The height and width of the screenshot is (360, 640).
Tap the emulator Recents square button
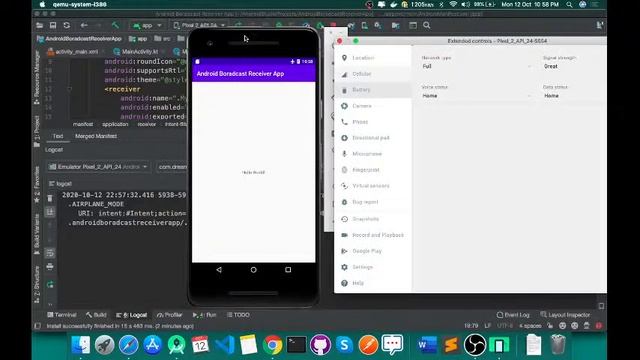[x=288, y=269]
